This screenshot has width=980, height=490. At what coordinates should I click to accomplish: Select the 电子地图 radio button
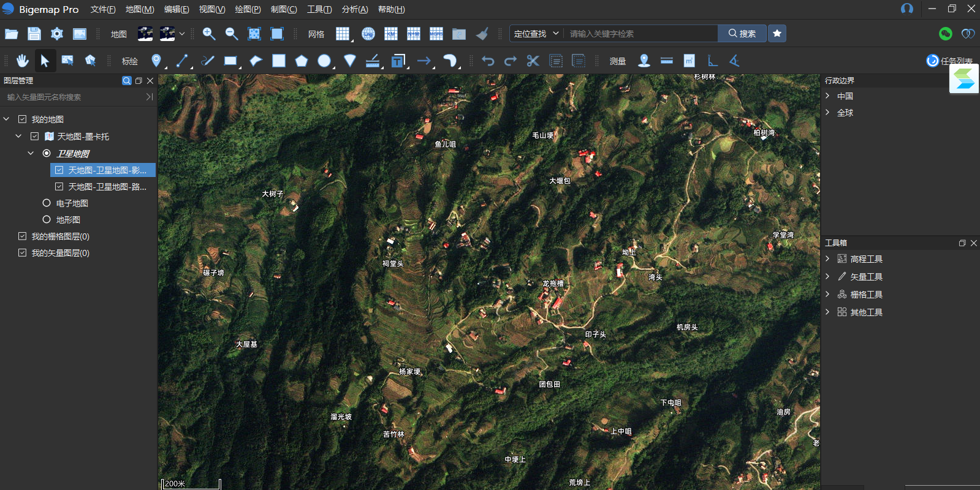47,203
